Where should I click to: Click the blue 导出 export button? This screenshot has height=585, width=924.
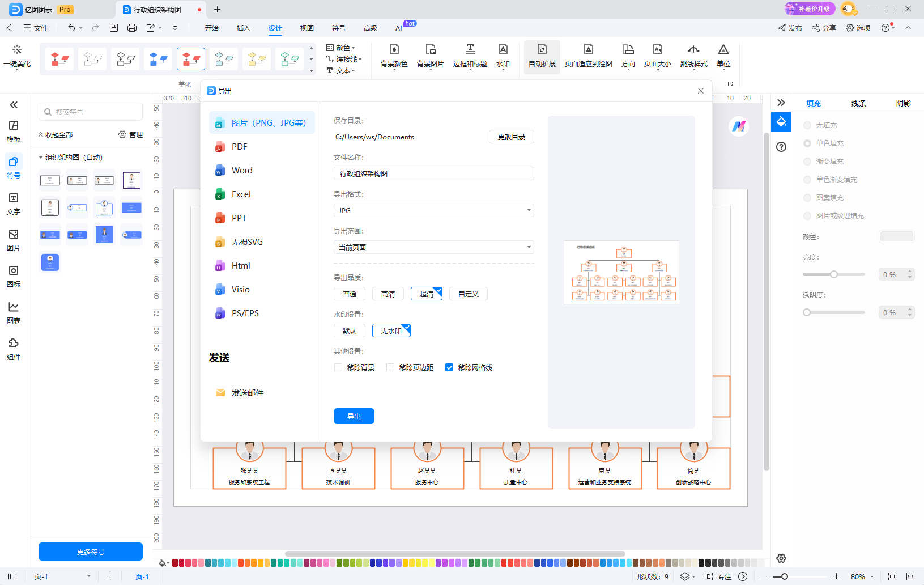coord(354,416)
